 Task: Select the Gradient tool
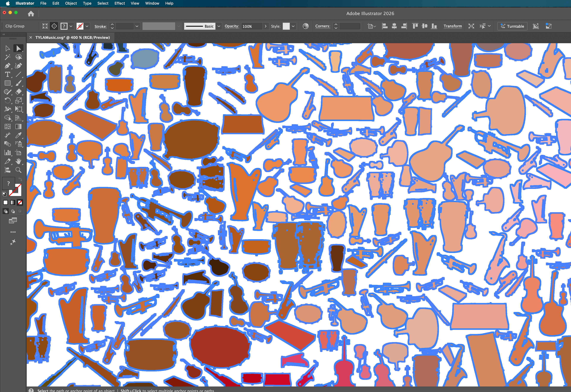tap(19, 126)
